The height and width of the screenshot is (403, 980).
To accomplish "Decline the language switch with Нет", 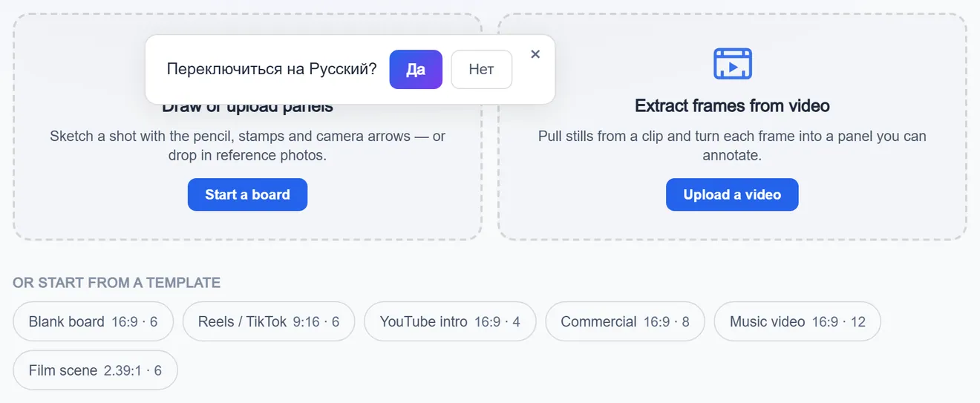I will tap(481, 70).
